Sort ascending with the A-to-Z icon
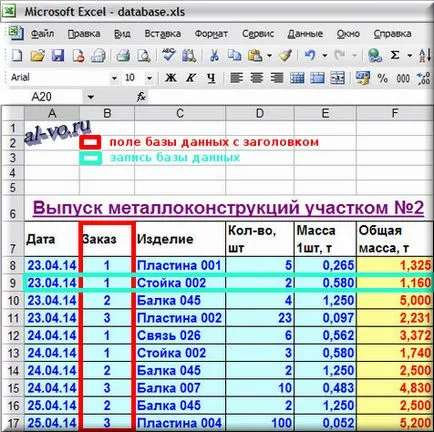434x432 pixels. [x=425, y=55]
